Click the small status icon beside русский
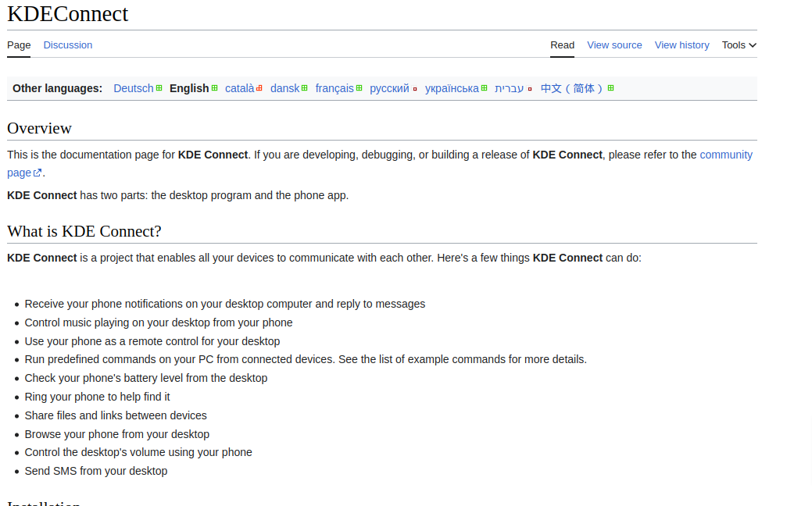This screenshot has width=812, height=506. click(415, 89)
